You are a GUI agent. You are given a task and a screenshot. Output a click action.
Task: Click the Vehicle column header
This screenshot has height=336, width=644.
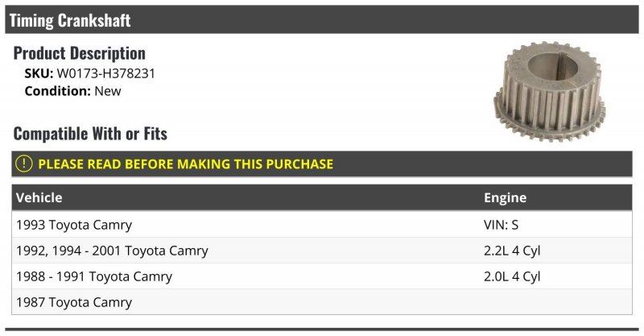(39, 197)
